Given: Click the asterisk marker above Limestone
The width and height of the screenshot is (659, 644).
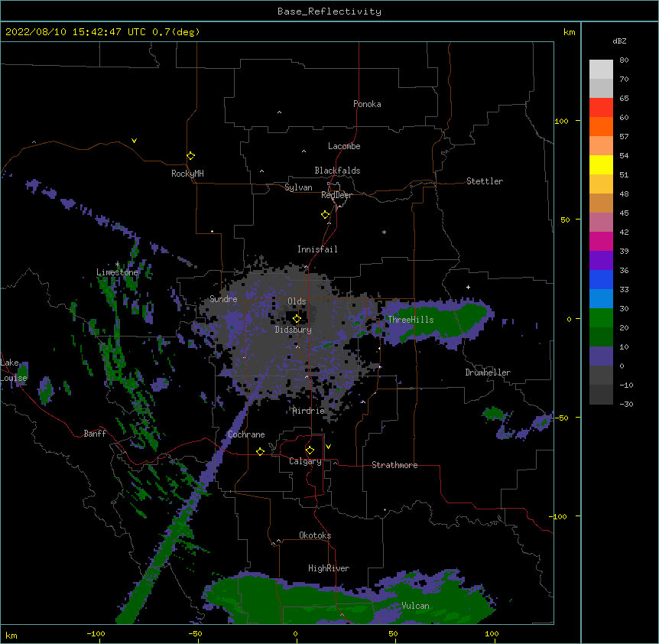Looking at the screenshot, I should tap(117, 264).
